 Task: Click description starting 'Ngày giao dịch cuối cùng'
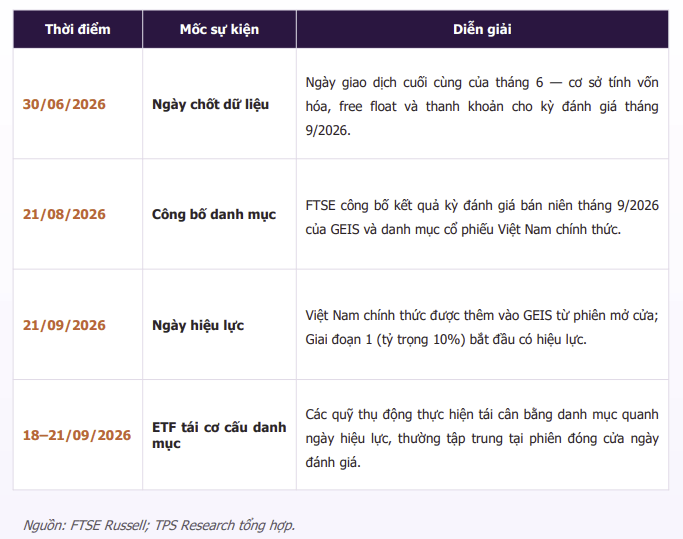coord(482,106)
